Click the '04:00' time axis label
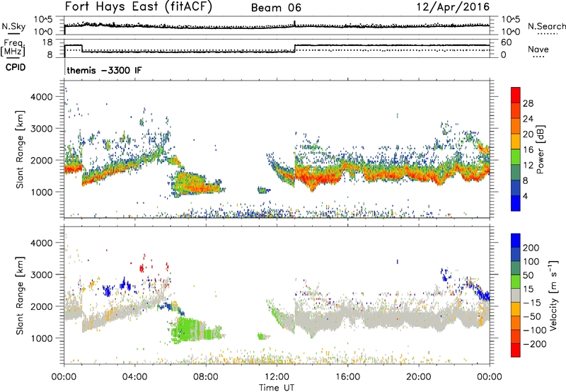Viewport: 566px width, 392px height. [134, 377]
